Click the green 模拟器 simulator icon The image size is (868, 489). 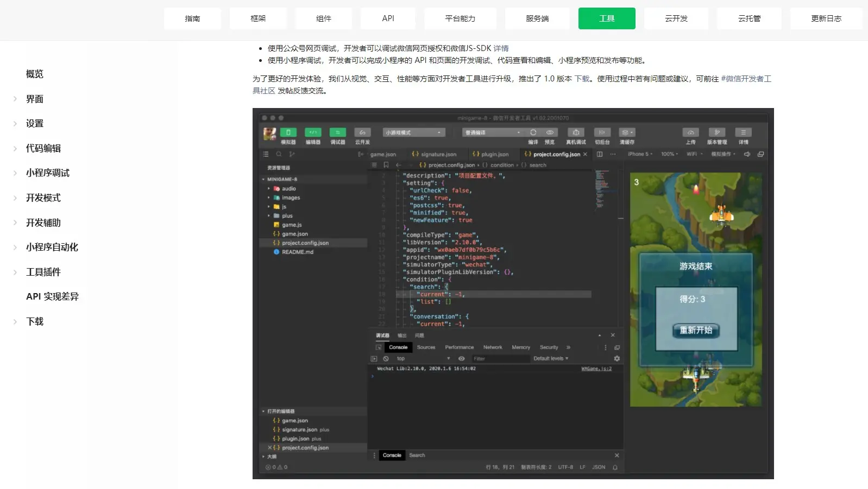pyautogui.click(x=288, y=132)
